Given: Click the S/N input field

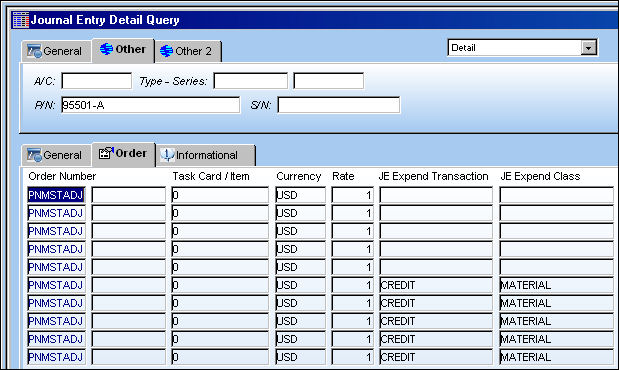Looking at the screenshot, I should coord(339,105).
